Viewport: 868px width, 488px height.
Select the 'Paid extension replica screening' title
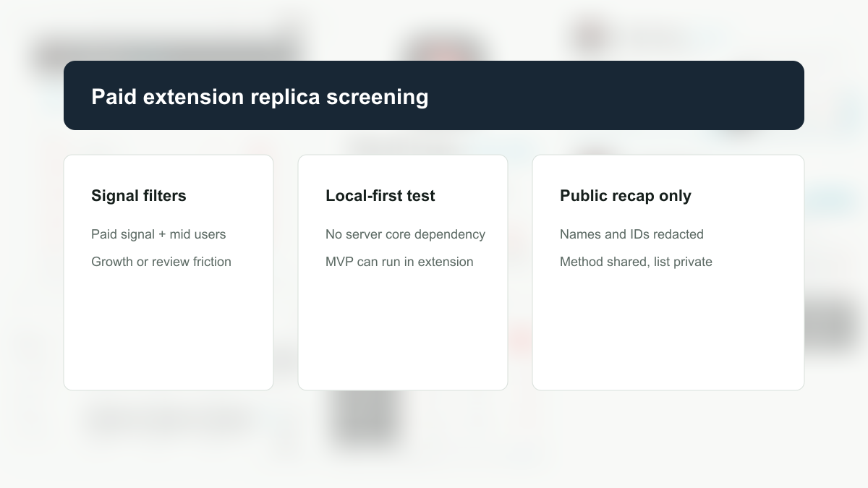click(260, 96)
